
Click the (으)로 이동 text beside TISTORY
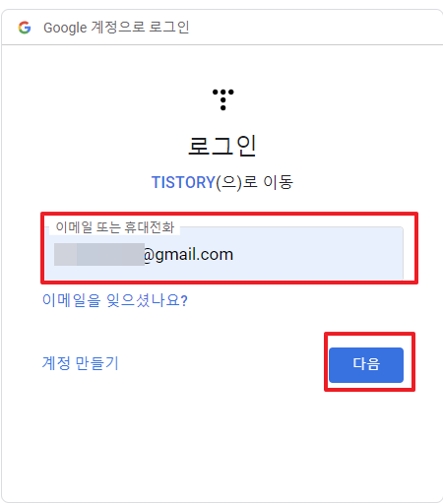tap(254, 182)
